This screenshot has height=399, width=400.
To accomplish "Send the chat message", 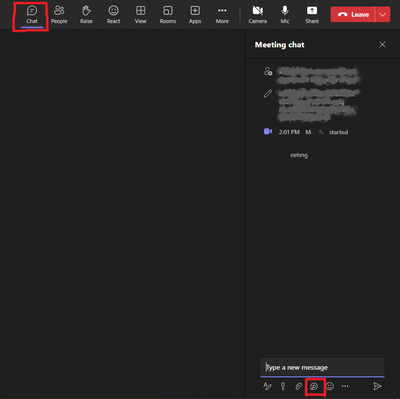I will (x=377, y=386).
